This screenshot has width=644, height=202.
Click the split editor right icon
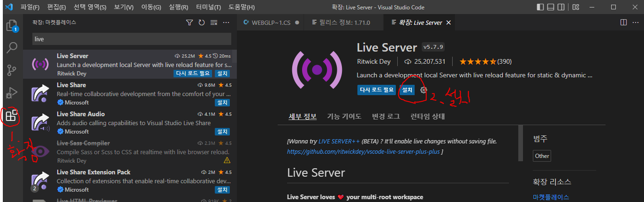tap(623, 22)
